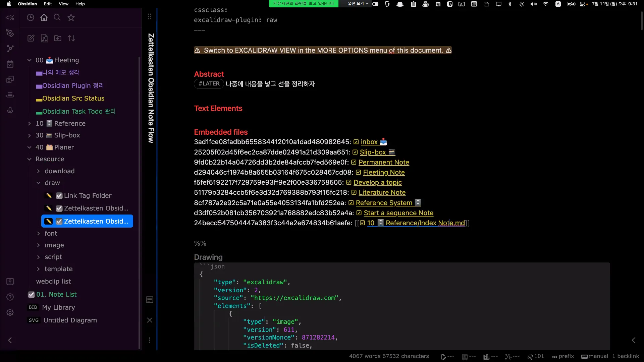The image size is (644, 362).
Task: Toggle checkbox before Literature Note link
Action: tap(354, 193)
